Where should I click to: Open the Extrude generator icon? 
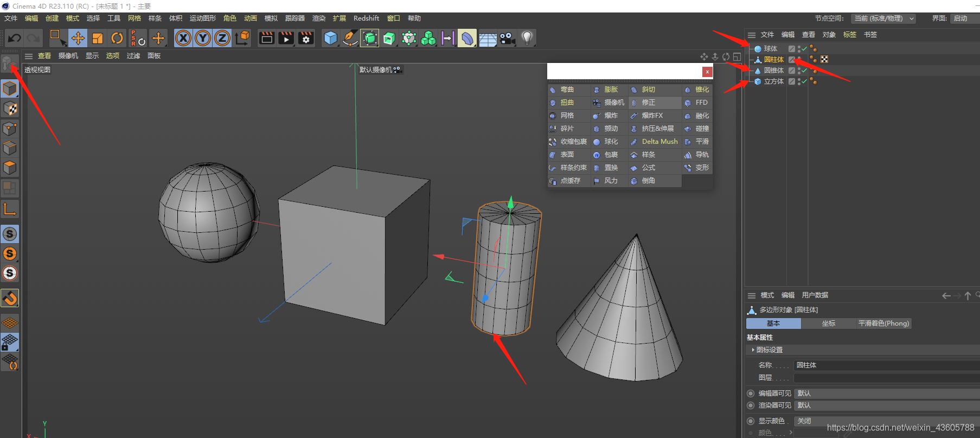389,38
